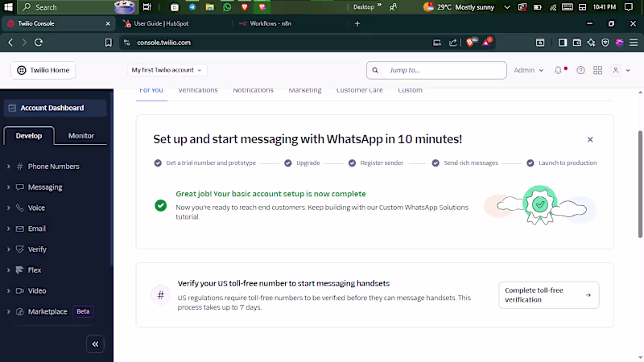Open a new browser tab
Screen dimensions: 644x362
[x=357, y=23]
